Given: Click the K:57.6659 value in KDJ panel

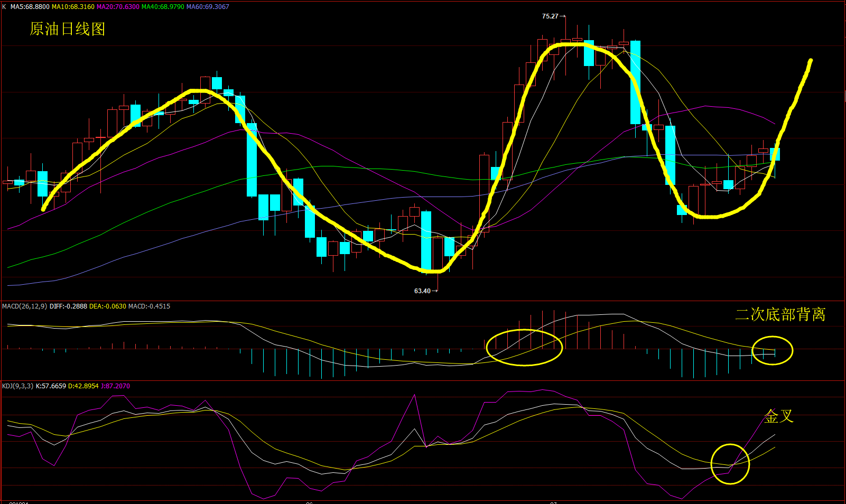Looking at the screenshot, I should pyautogui.click(x=51, y=386).
